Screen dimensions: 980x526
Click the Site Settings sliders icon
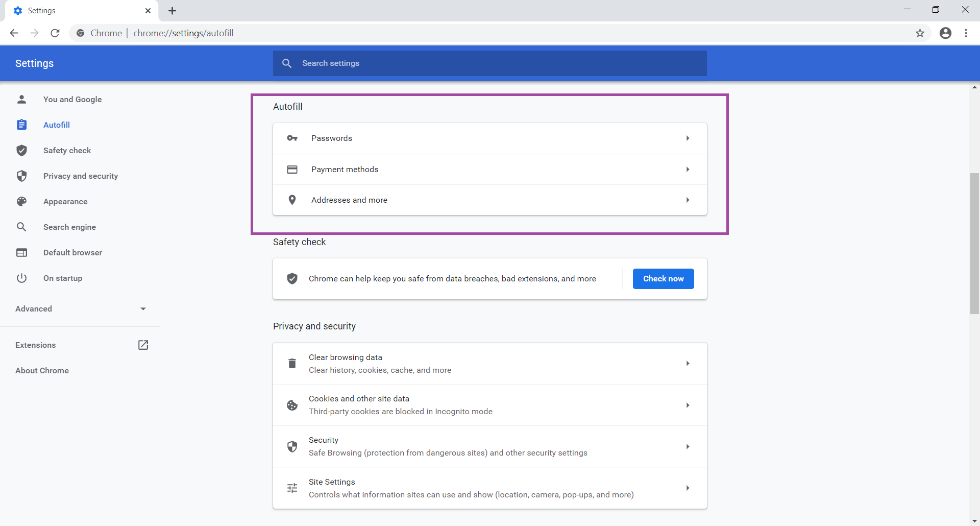coord(292,488)
